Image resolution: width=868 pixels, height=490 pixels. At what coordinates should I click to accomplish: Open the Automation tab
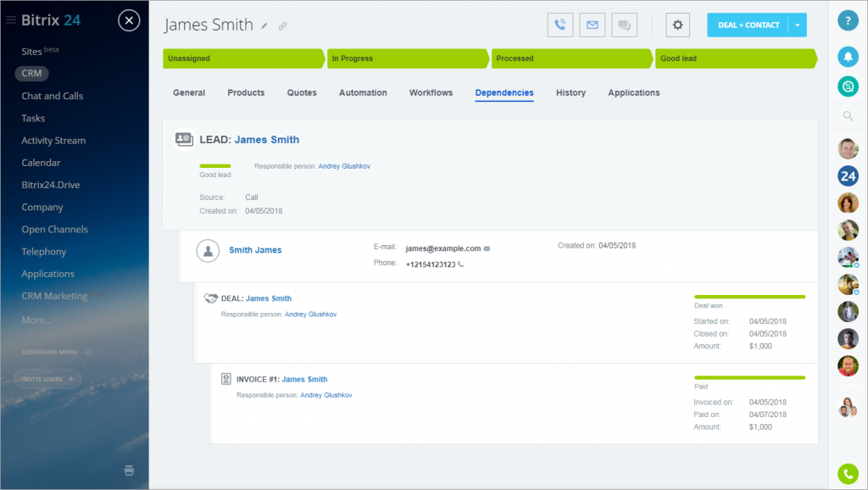tap(363, 93)
